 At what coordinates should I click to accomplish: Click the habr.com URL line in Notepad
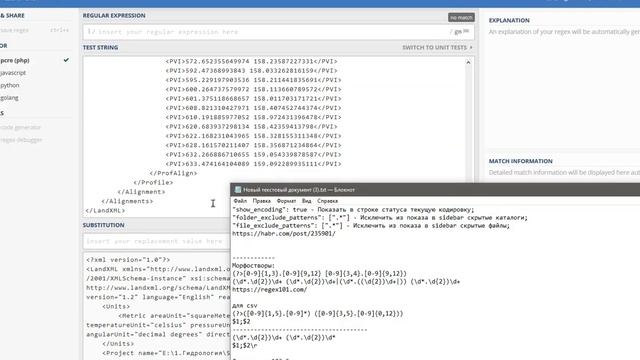coord(284,234)
